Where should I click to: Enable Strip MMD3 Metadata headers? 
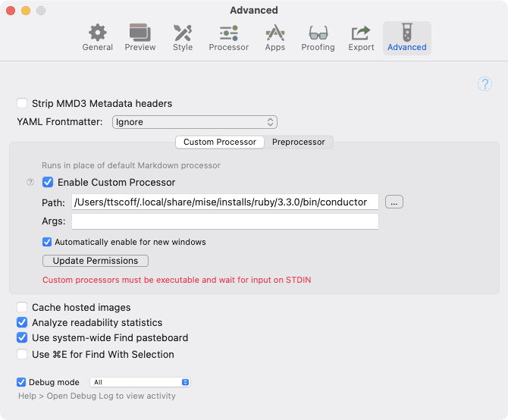pyautogui.click(x=22, y=103)
